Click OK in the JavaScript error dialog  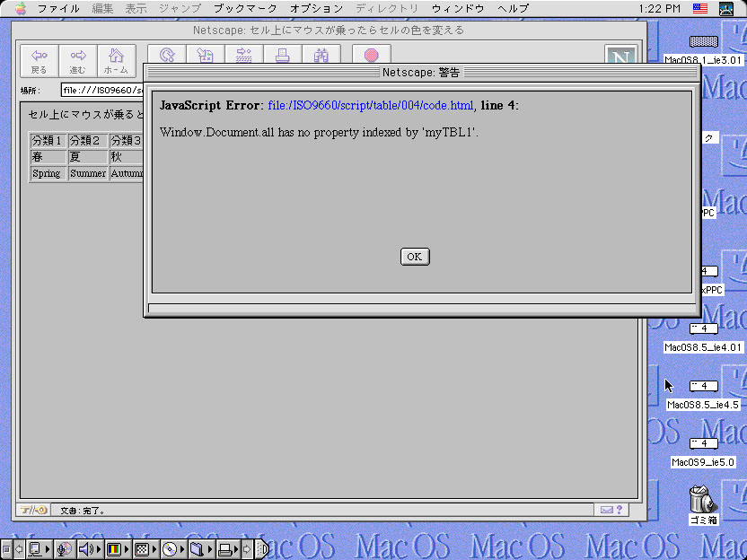(x=415, y=257)
